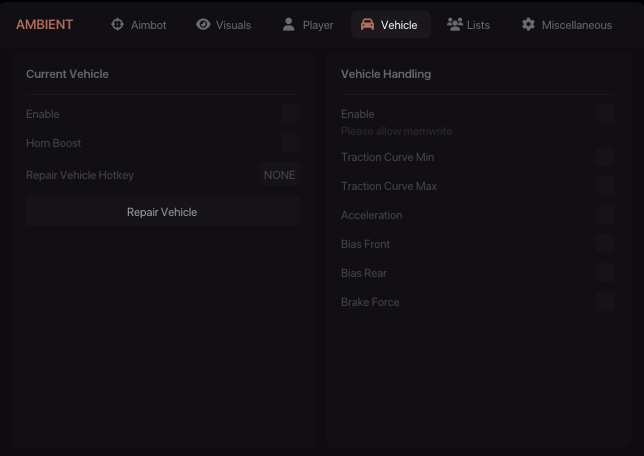Screen dimensions: 644x456
Task: Click the Aimbot crosshair icon
Action: coord(117,24)
